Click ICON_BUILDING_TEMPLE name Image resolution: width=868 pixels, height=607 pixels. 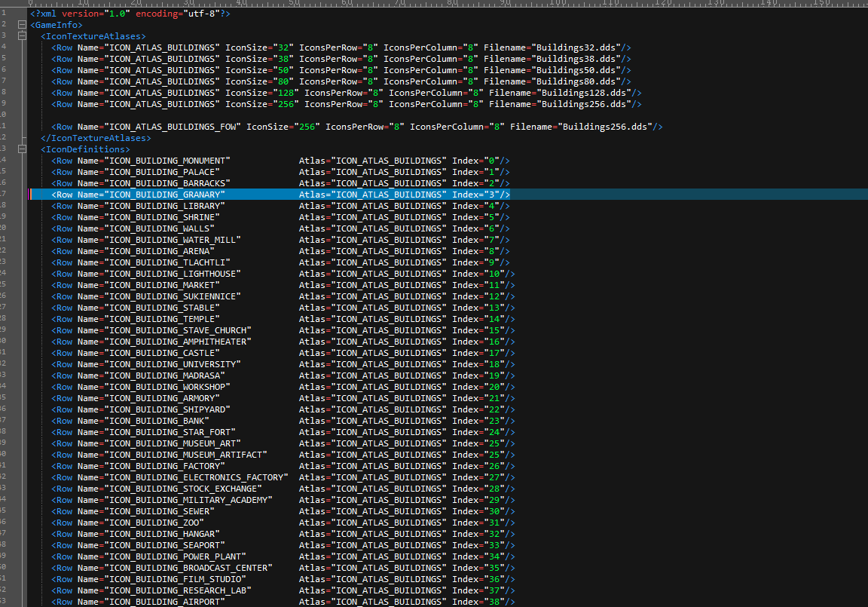pyautogui.click(x=162, y=319)
